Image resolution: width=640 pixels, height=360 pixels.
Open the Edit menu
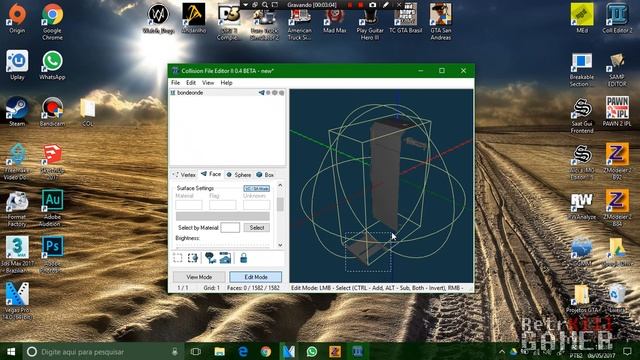coord(191,82)
